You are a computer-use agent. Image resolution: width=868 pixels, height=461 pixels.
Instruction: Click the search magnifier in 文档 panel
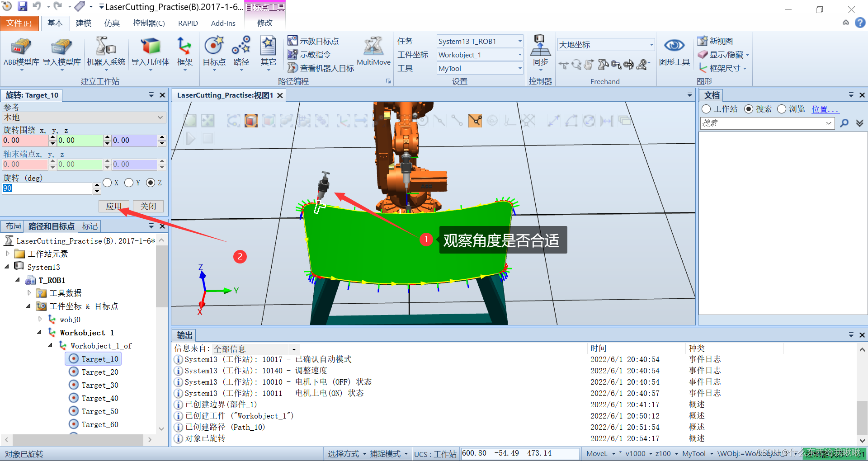click(x=844, y=123)
